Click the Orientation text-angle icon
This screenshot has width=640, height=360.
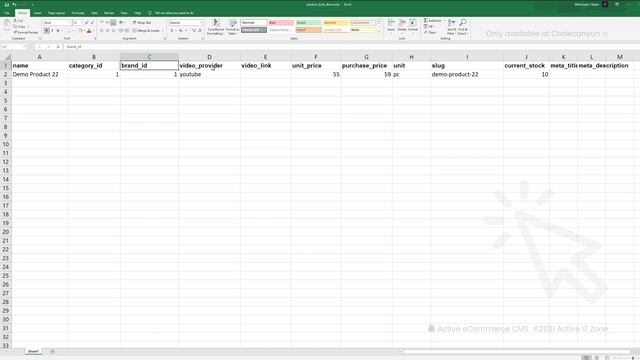point(122,22)
